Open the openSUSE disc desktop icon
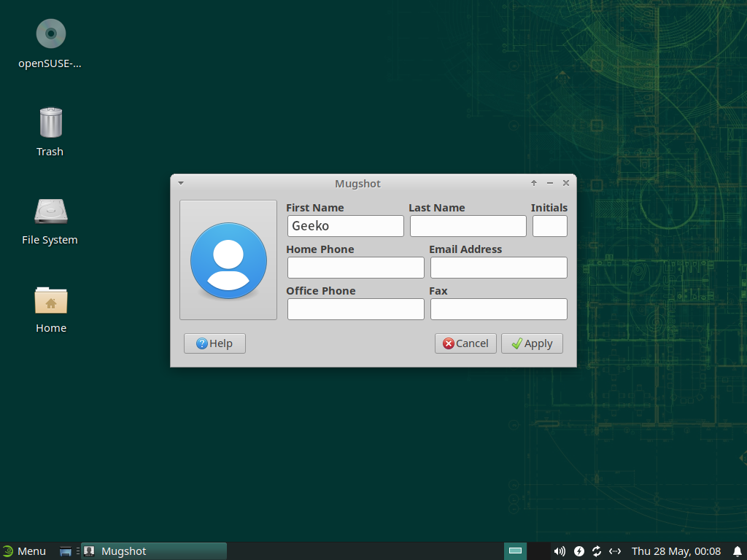 click(50, 34)
